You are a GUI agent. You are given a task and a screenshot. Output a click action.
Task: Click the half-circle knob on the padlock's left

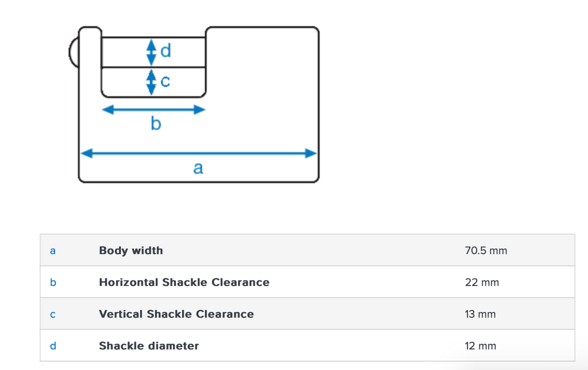click(73, 52)
